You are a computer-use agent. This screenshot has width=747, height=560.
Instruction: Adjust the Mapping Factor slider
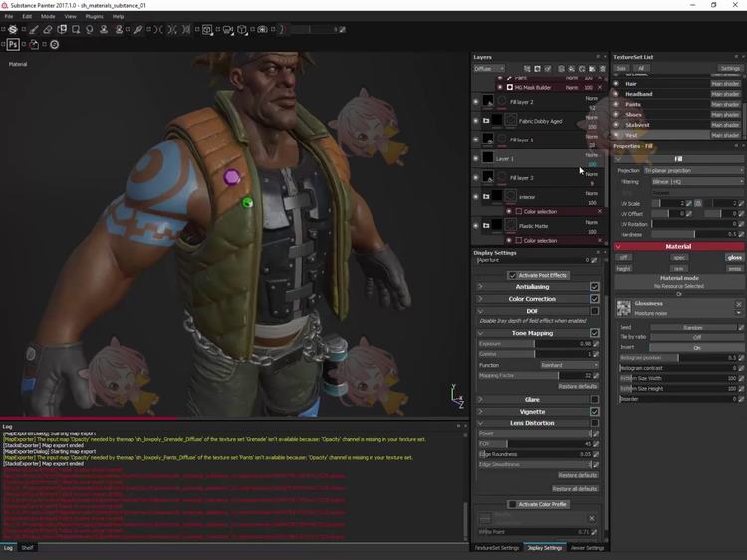(535, 375)
